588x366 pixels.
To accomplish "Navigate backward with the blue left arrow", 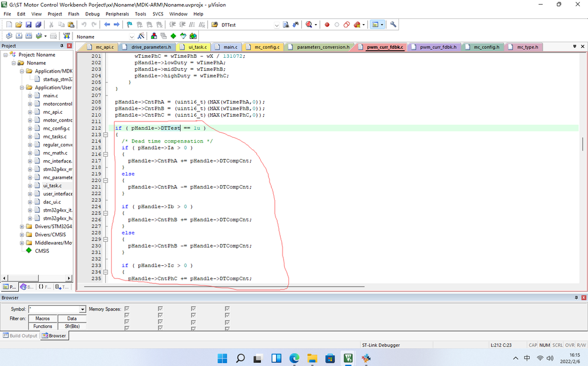I will [107, 25].
